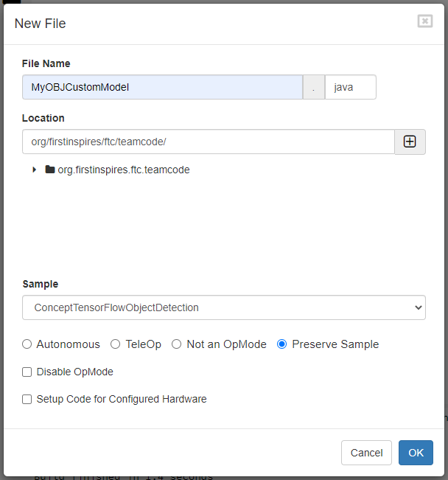
Task: Click the new folder plus icon
Action: point(410,142)
